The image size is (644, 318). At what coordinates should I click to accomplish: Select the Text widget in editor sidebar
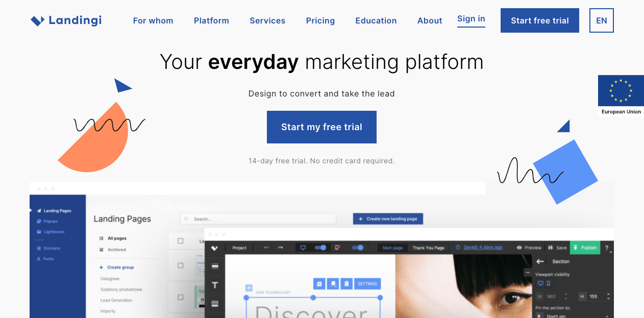coord(215,285)
